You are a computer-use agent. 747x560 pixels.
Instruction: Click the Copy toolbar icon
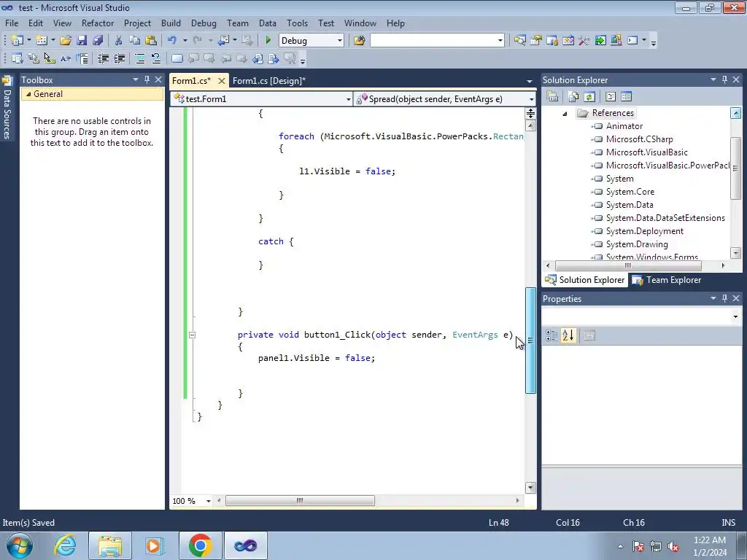[x=134, y=41]
